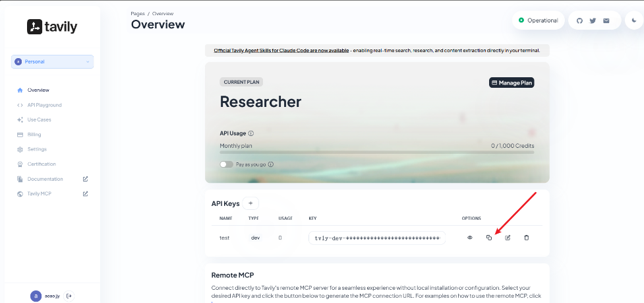Screen dimensions: 644x303
Task: Click the badge icon for Certification
Action: (20, 164)
